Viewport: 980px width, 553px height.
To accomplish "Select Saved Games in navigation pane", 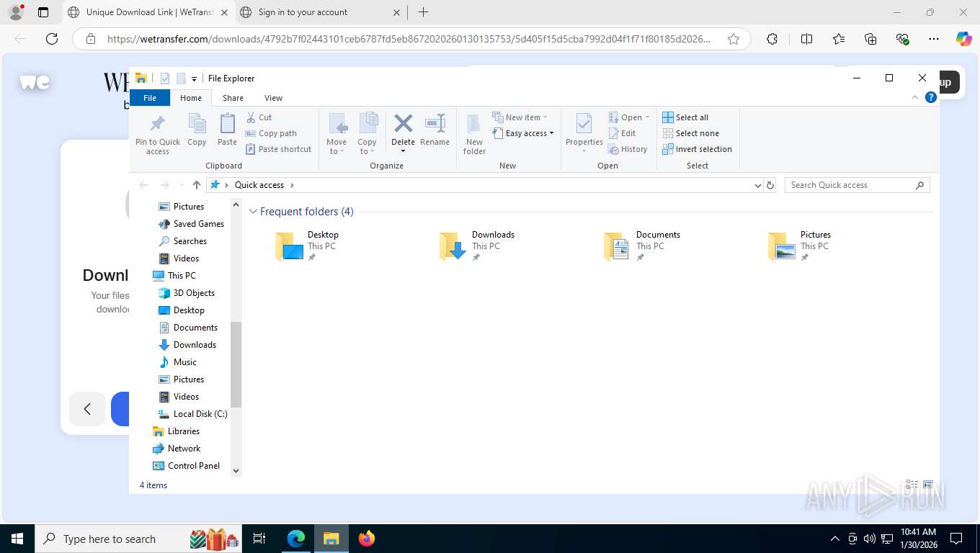I will pyautogui.click(x=191, y=224).
